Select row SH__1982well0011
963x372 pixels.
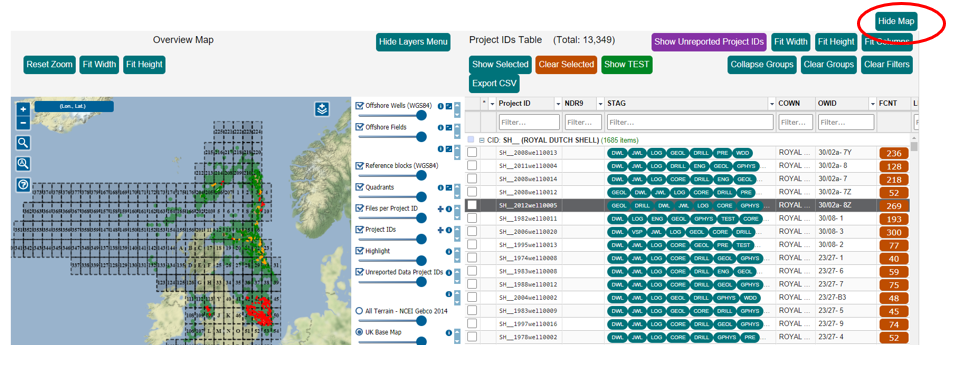click(x=688, y=218)
